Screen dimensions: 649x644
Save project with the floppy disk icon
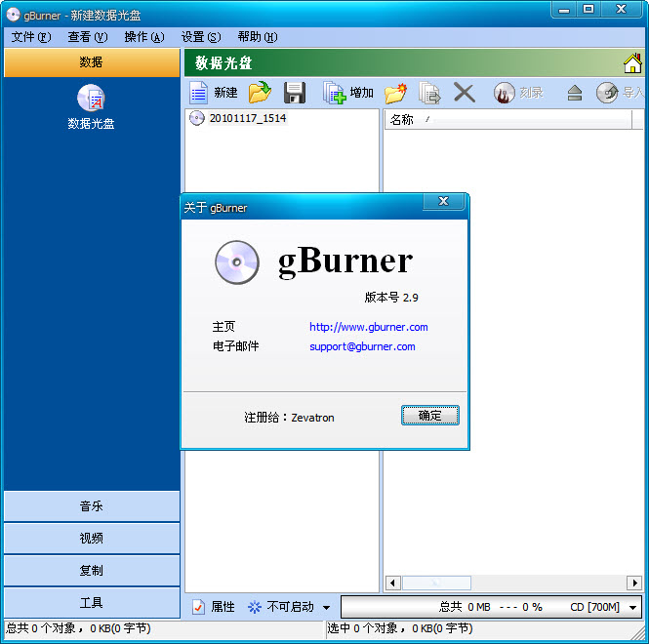click(295, 93)
